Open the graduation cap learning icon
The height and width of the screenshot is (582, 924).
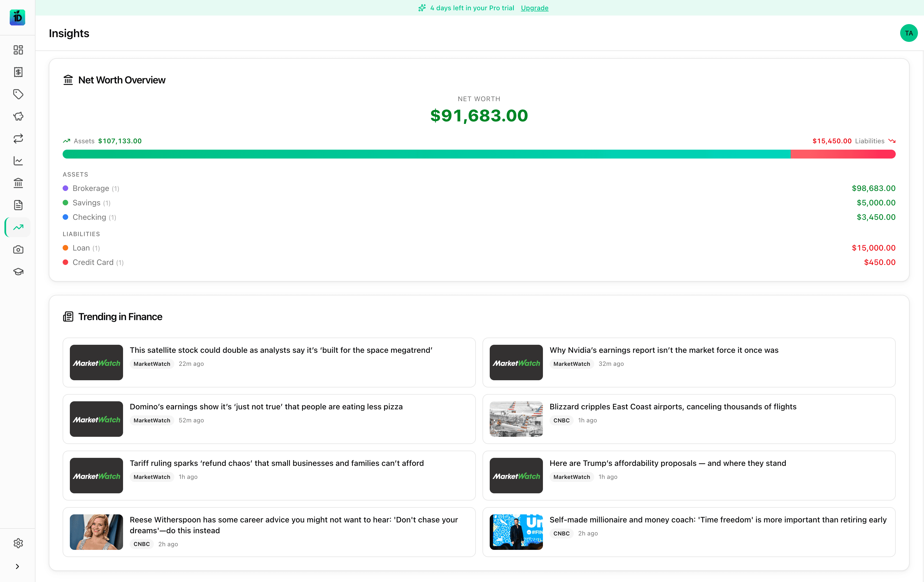18,272
